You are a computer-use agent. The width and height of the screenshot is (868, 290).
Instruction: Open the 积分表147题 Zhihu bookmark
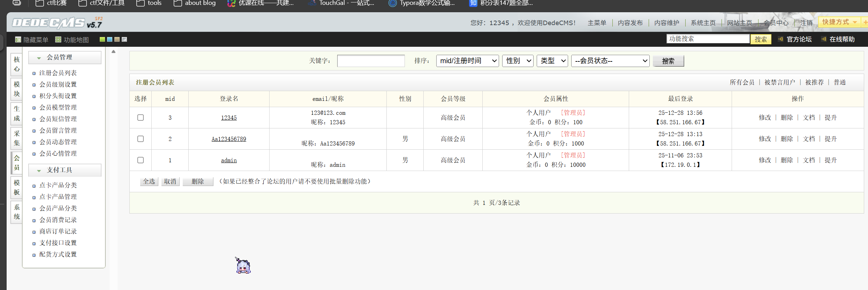[501, 3]
